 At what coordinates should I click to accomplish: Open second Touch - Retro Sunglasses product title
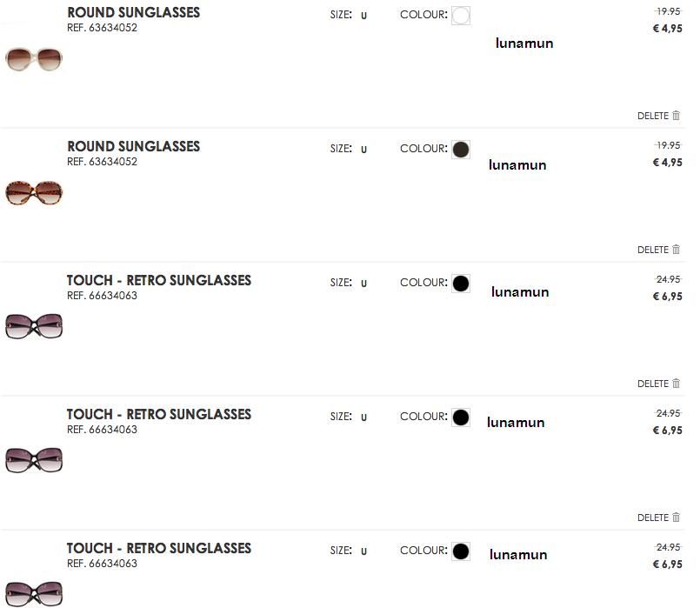click(x=158, y=415)
